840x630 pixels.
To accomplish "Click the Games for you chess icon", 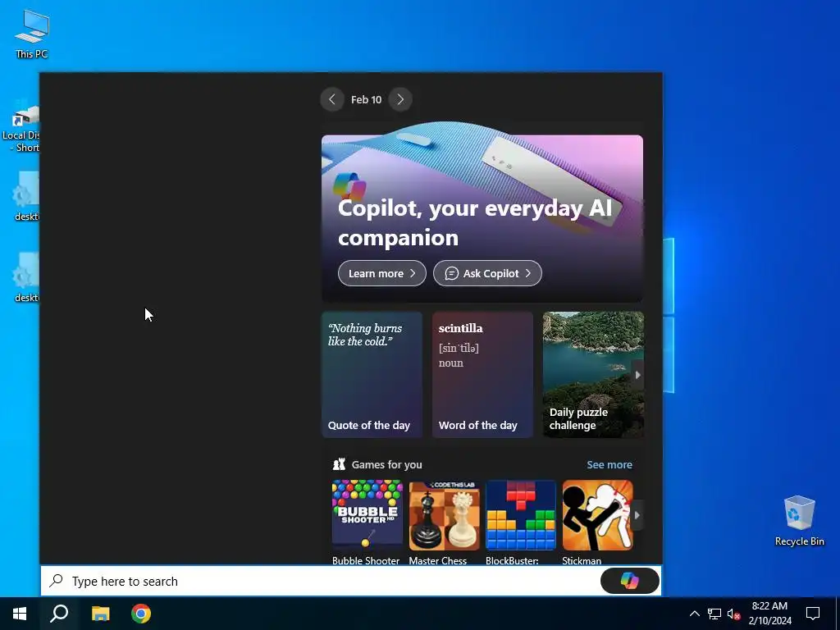I will (x=339, y=464).
